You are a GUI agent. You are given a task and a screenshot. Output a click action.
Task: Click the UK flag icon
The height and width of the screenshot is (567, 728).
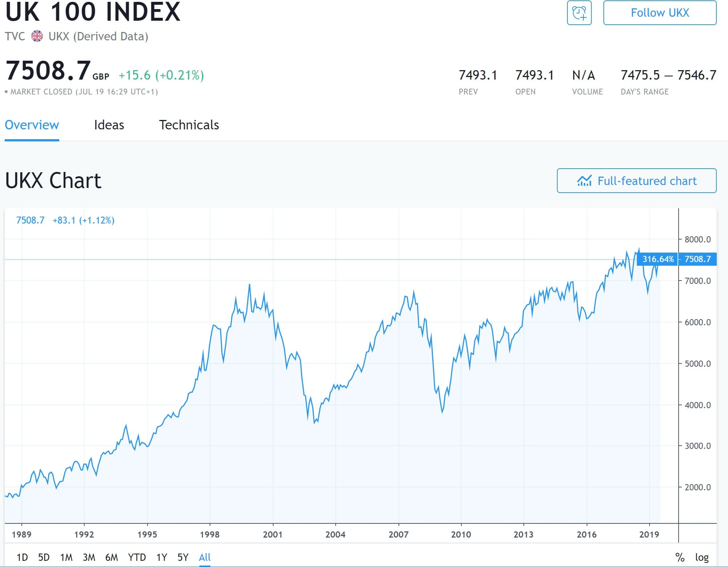(37, 36)
